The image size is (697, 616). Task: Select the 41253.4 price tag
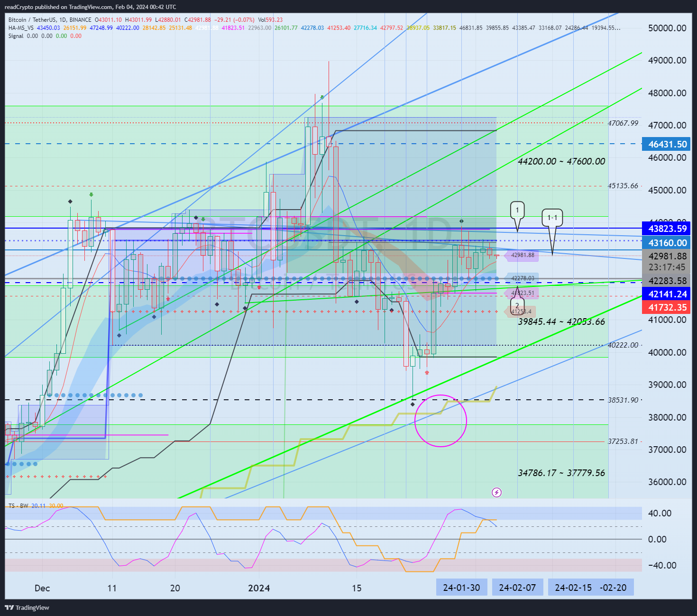[x=521, y=312]
